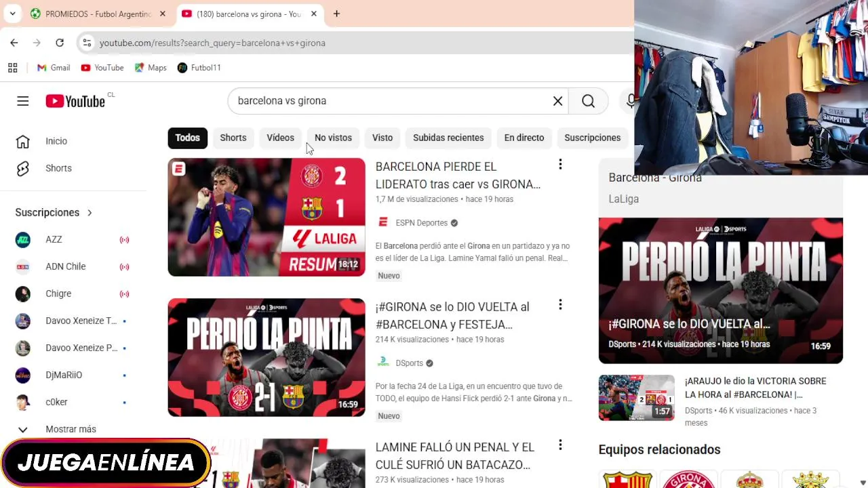
Task: Select the Todos filter chip
Action: [187, 138]
